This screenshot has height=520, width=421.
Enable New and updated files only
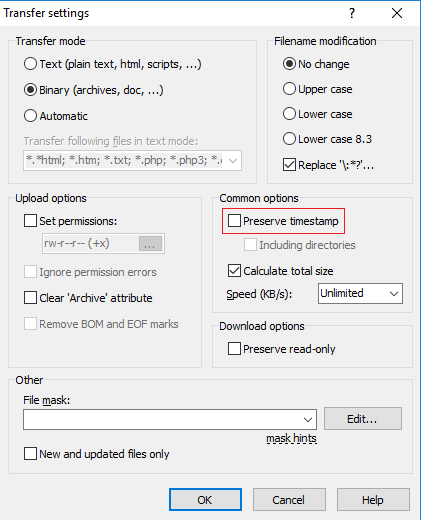click(30, 454)
